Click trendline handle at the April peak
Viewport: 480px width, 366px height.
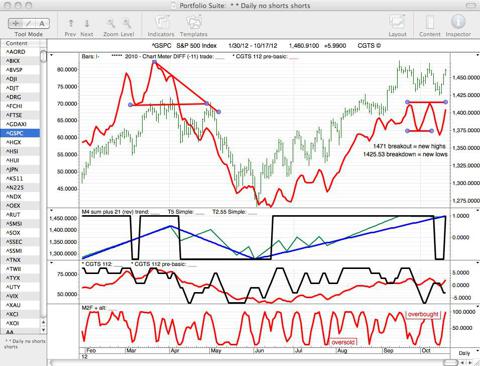154,62
